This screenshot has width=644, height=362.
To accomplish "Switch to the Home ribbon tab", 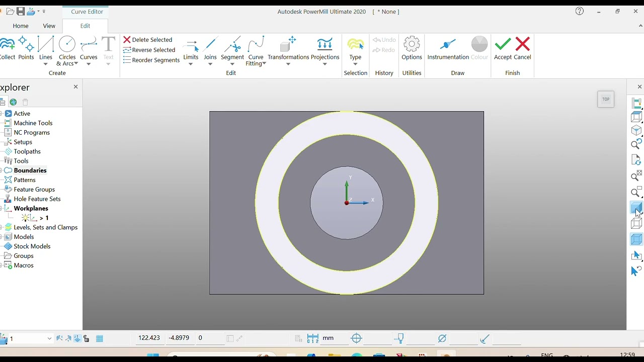I will tap(21, 26).
